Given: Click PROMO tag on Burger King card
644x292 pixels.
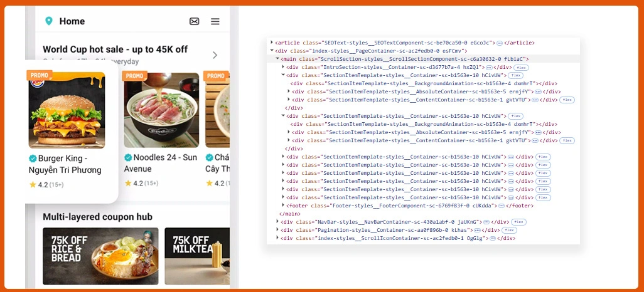Looking at the screenshot, I should coord(40,75).
